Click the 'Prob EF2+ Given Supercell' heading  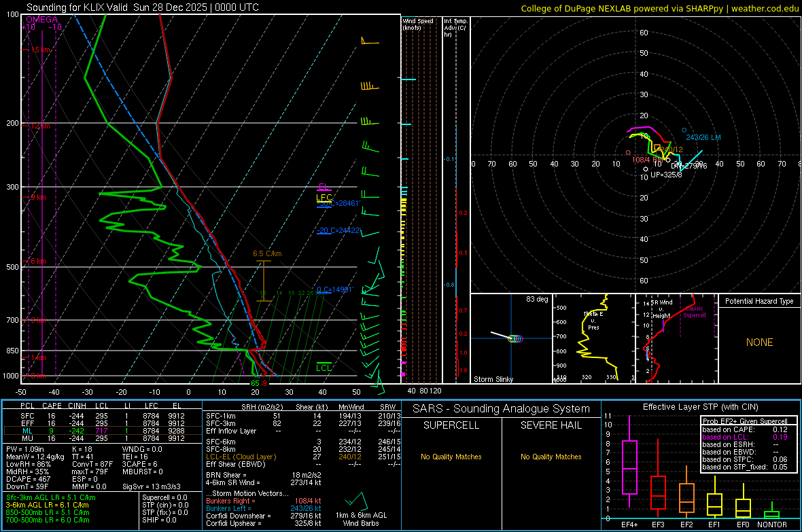[x=745, y=421]
